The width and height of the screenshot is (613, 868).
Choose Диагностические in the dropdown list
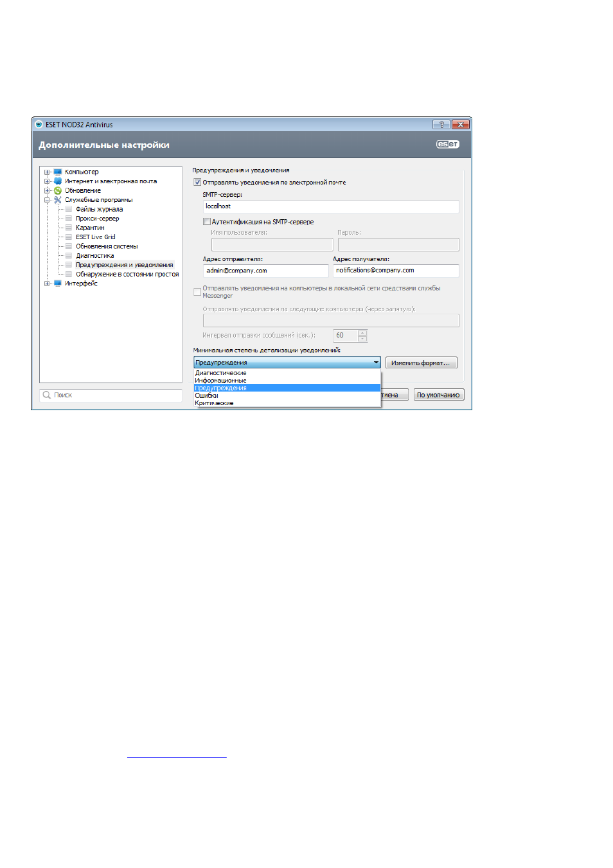287,373
